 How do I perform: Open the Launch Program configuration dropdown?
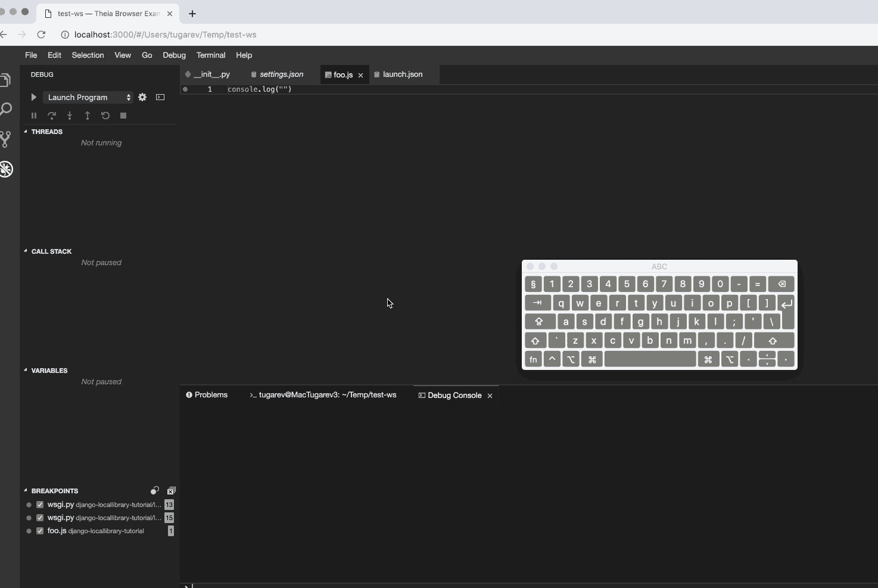[88, 97]
